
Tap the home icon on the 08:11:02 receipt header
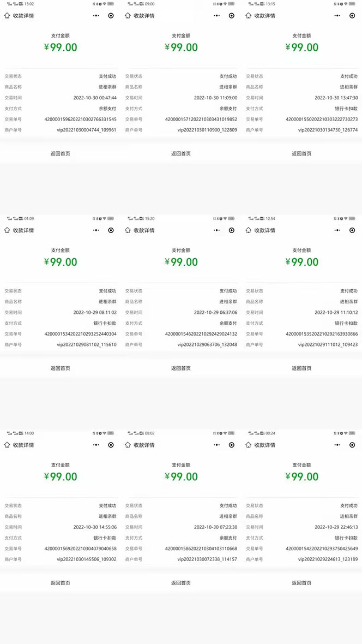(6, 230)
